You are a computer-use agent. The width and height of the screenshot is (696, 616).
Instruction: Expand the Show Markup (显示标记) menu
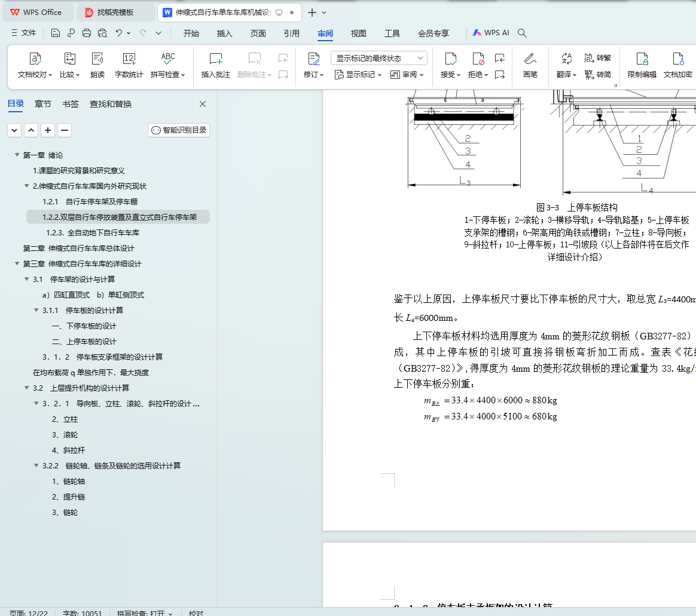click(358, 75)
